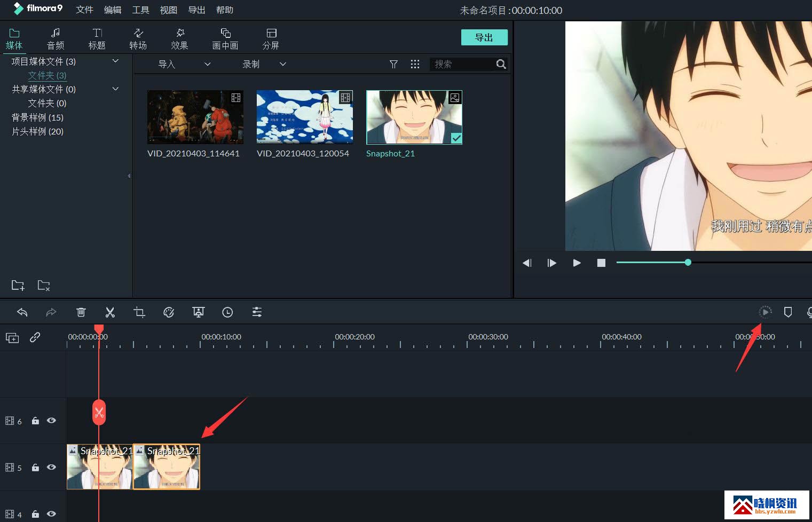The image size is (812, 522).
Task: Hide track 4 with eye icon
Action: pyautogui.click(x=51, y=513)
